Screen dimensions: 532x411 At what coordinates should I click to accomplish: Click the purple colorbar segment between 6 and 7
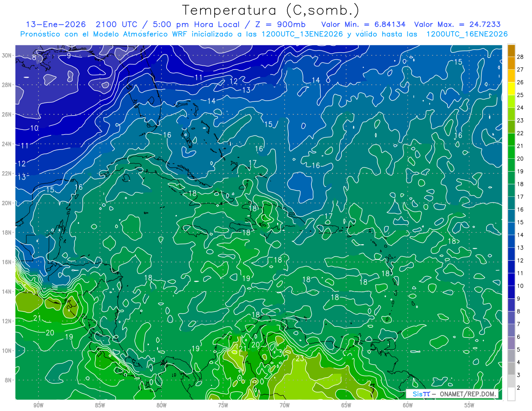(x=511, y=330)
